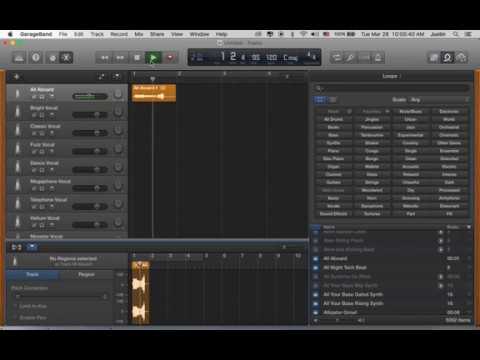Open the File menu

click(x=63, y=34)
